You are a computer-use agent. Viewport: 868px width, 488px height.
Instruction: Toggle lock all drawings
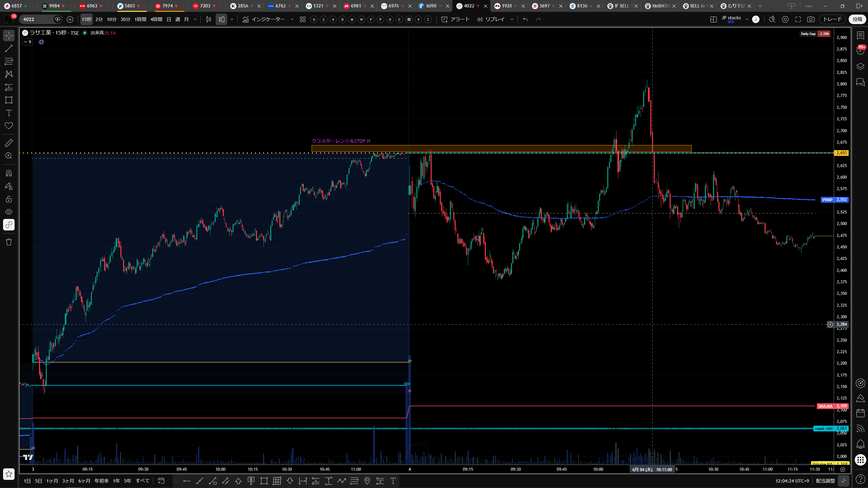(x=9, y=199)
